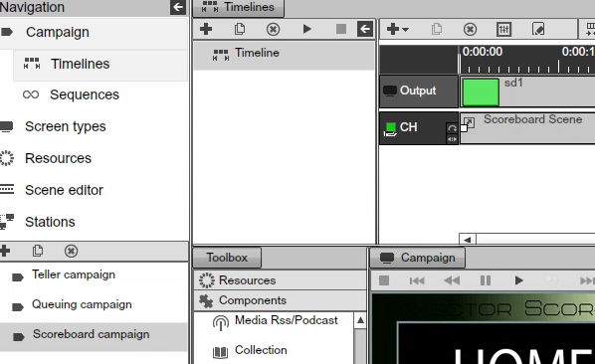The image size is (595, 364).
Task: Copy the timeline with duplicate icon
Action: [x=240, y=29]
